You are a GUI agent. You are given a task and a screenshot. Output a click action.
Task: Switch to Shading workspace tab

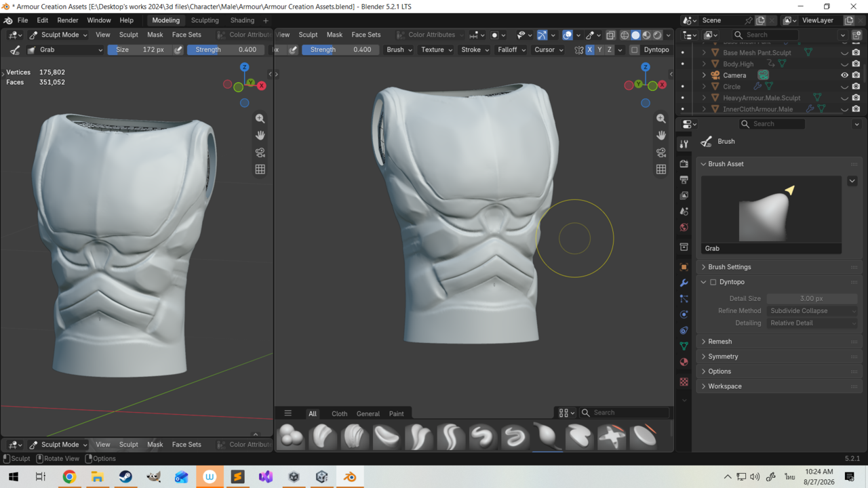point(242,20)
